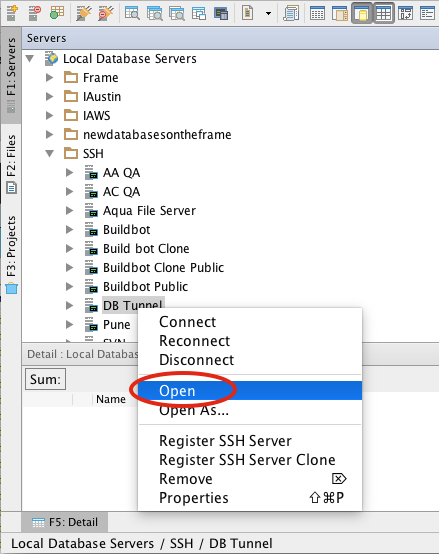This screenshot has width=439, height=554.
Task: Toggle the window with side panel layout button
Action: pyautogui.click(x=339, y=13)
